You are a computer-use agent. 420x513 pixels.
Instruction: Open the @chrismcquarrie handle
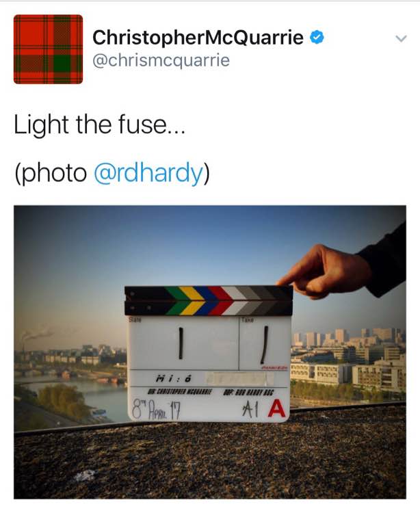point(161,60)
